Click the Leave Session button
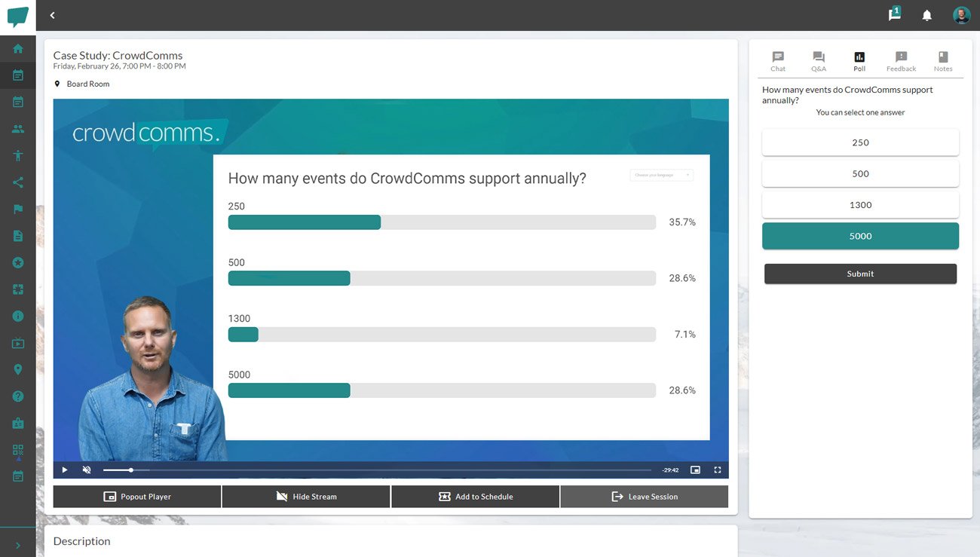Screen dimensions: 980x557 click(x=645, y=497)
